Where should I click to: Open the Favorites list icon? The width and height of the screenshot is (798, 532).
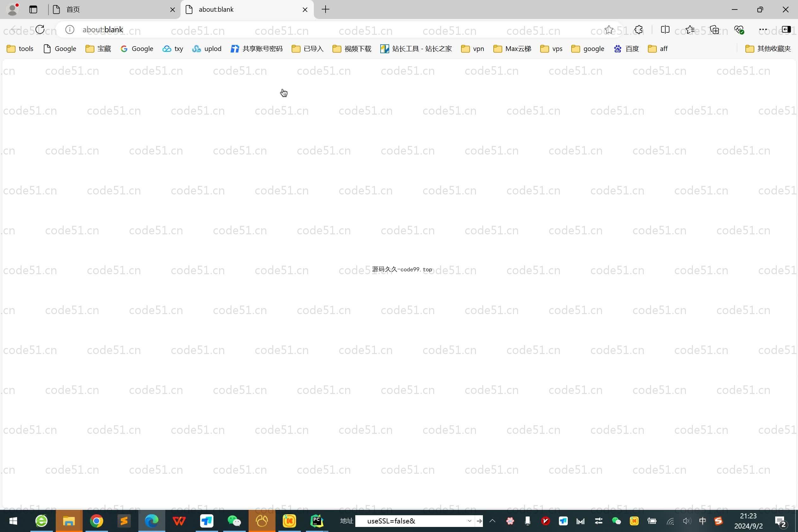[690, 29]
